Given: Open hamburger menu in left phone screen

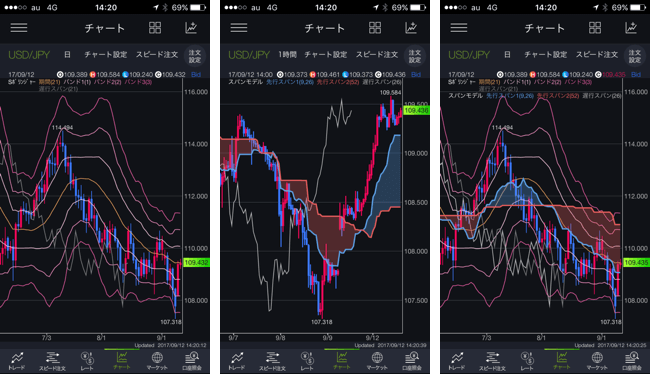Looking at the screenshot, I should 19,28.
